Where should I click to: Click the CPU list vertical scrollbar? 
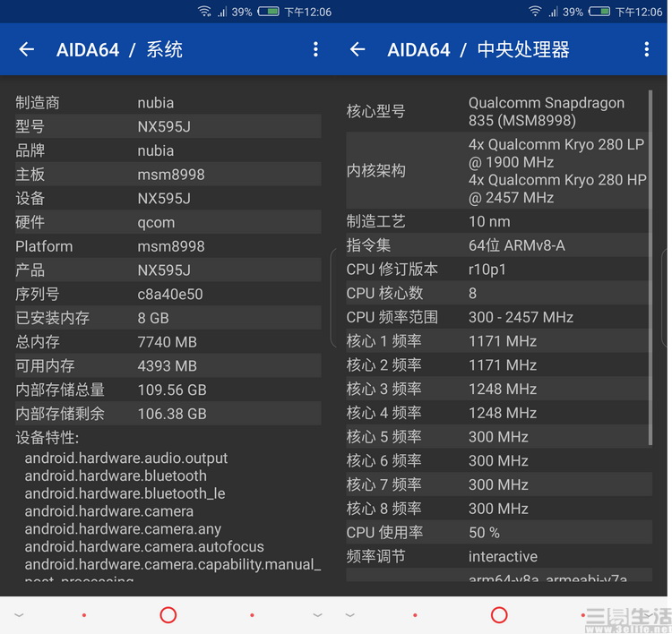point(650,269)
